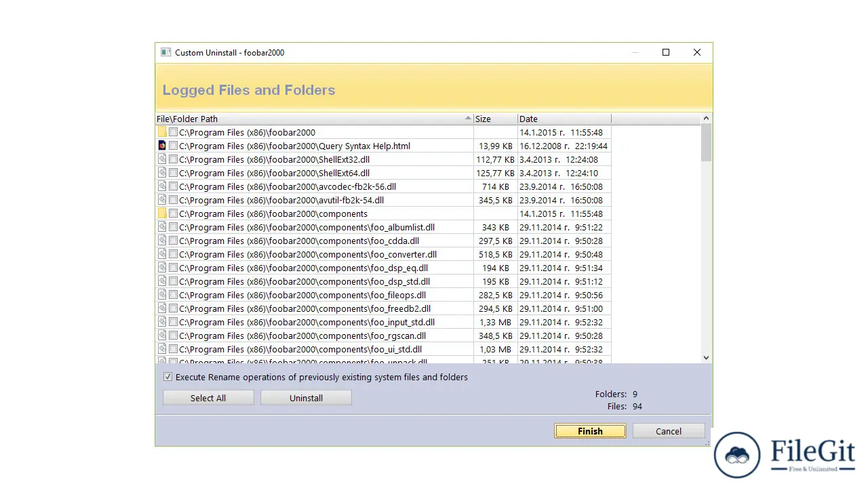The height and width of the screenshot is (488, 868).
Task: Click the Custom Uninstall title bar app icon
Action: click(x=165, y=52)
